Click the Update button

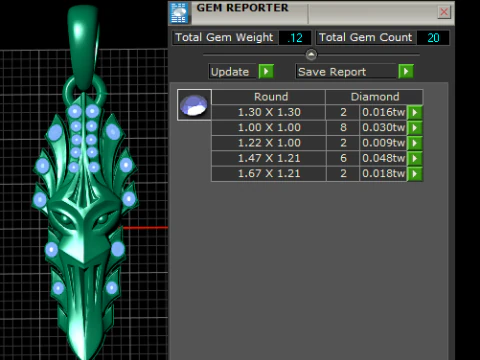pyautogui.click(x=233, y=72)
